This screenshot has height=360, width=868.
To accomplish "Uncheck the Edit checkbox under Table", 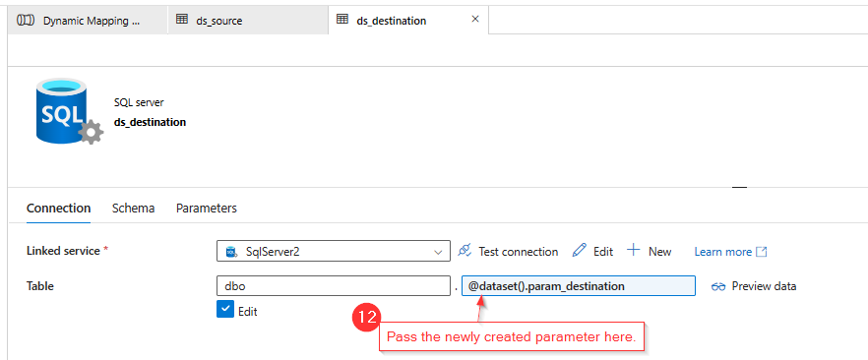I will tap(225, 310).
